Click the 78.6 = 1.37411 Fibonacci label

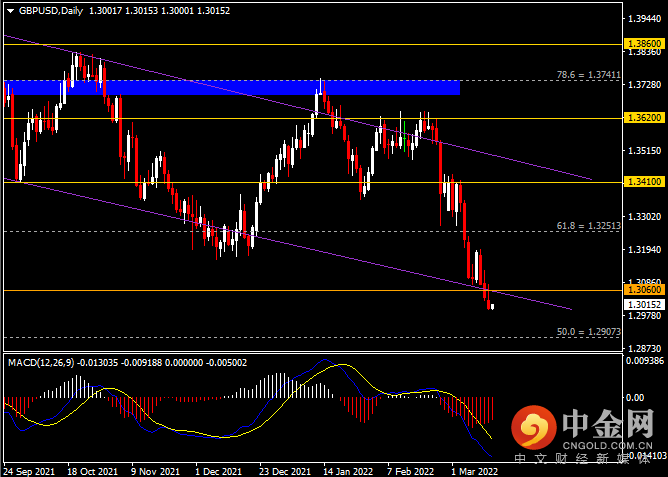588,75
